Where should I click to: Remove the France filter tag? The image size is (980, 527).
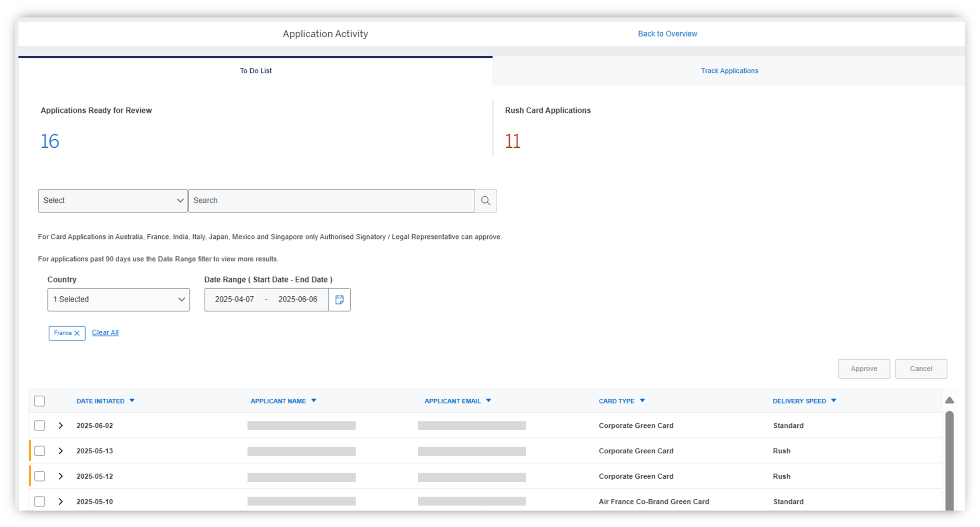point(77,333)
